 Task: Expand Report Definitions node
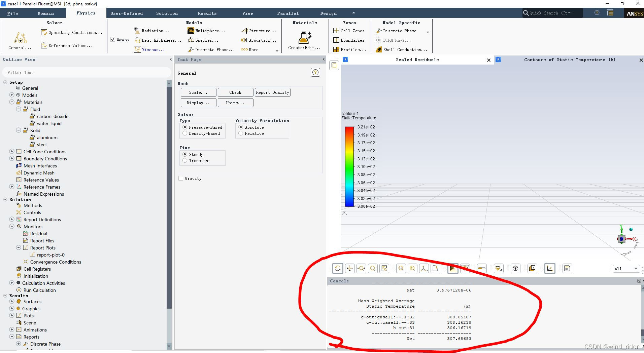coord(12,219)
